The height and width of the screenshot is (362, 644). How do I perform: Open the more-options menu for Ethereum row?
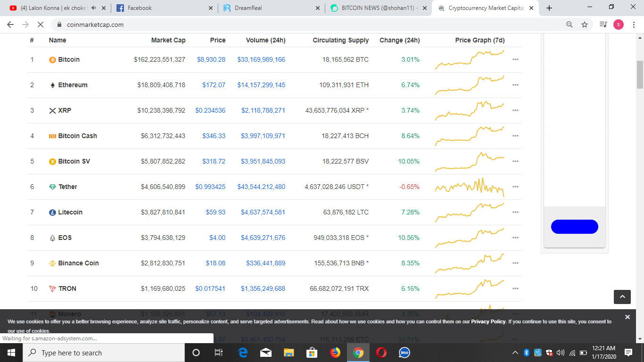point(515,85)
